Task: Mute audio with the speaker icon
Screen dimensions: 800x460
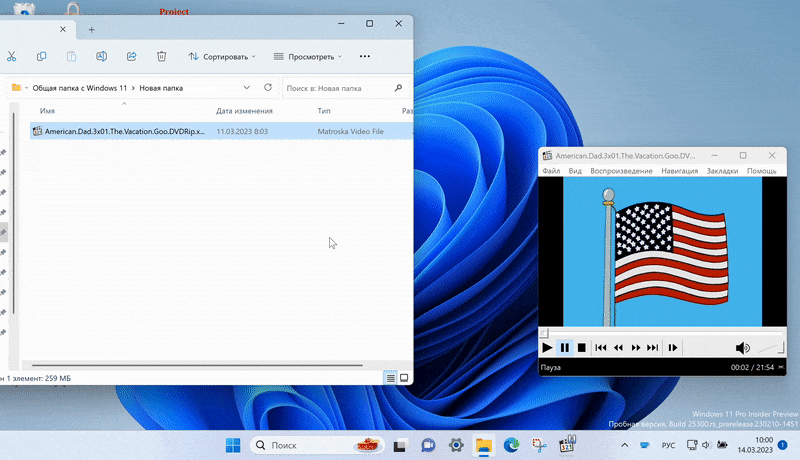Action: coord(742,348)
